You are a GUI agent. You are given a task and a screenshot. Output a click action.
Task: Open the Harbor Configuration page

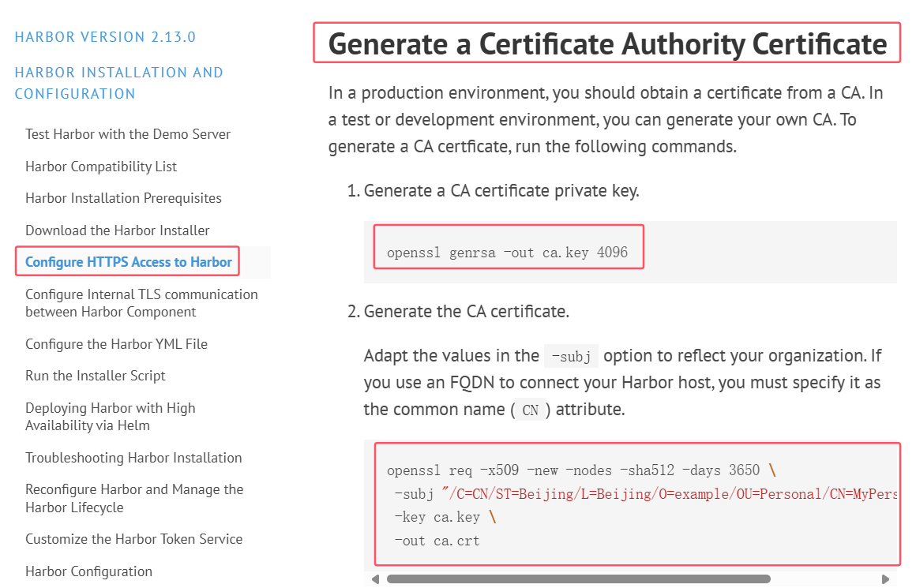(x=88, y=571)
